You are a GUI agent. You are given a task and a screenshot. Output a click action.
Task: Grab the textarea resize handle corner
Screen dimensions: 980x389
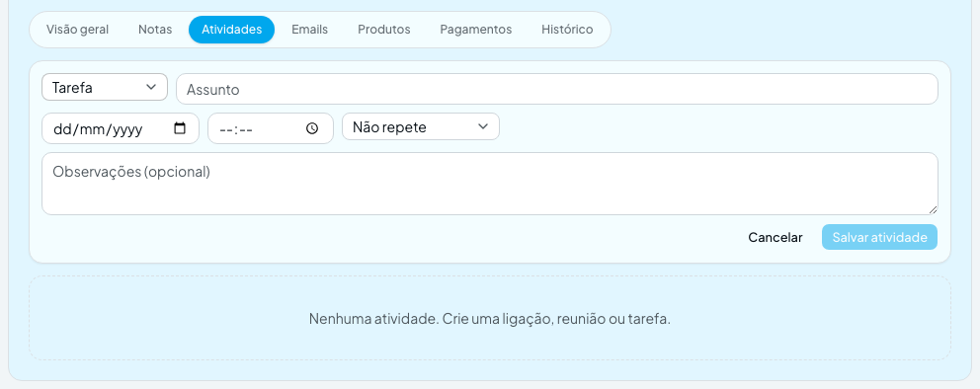(933, 209)
